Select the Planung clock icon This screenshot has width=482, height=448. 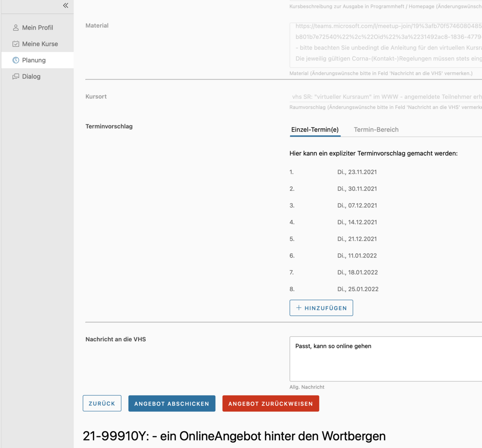coord(16,60)
